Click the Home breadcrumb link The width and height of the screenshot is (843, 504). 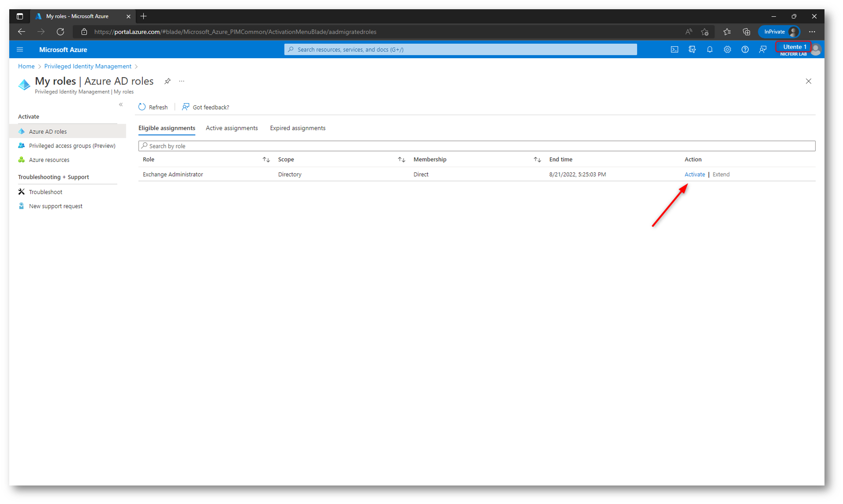click(x=26, y=66)
